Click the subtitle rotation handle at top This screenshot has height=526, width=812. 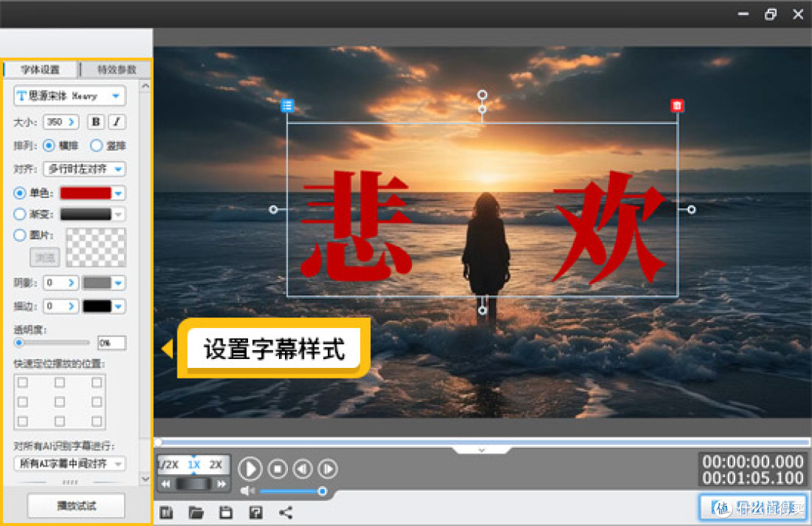click(482, 95)
